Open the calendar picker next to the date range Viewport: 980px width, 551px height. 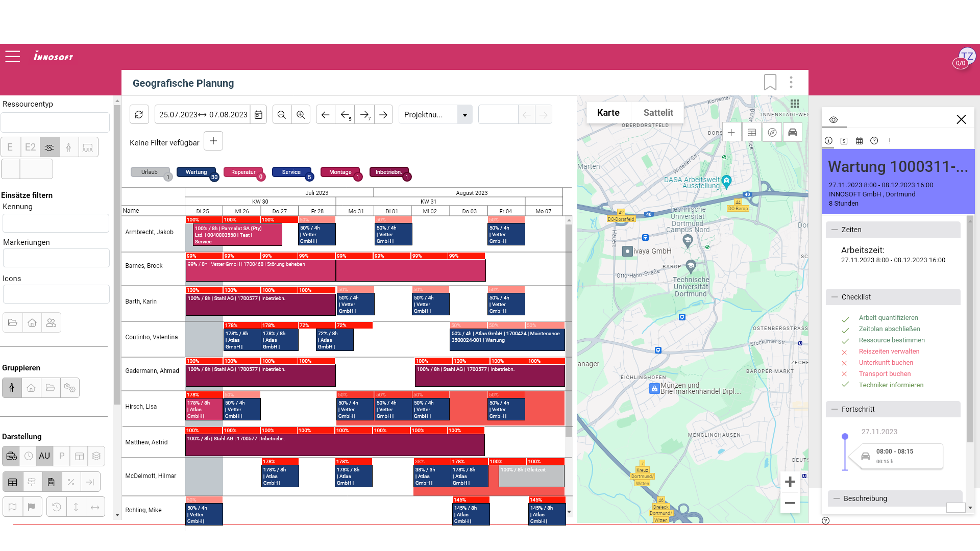[258, 114]
